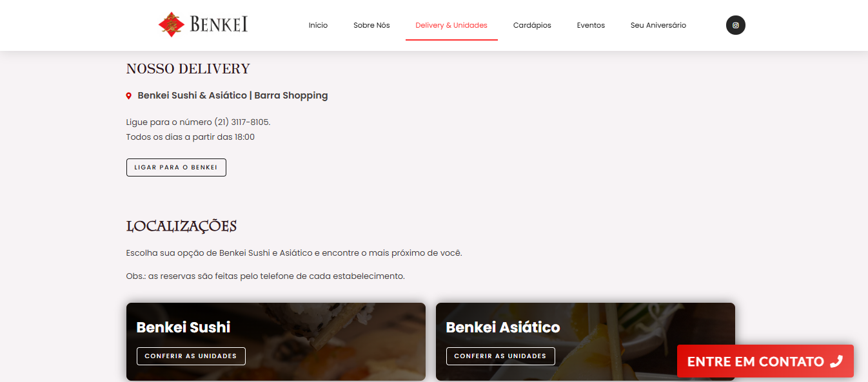The height and width of the screenshot is (382, 868).
Task: Click the red diamond Benkei logo emblem
Action: tap(172, 24)
